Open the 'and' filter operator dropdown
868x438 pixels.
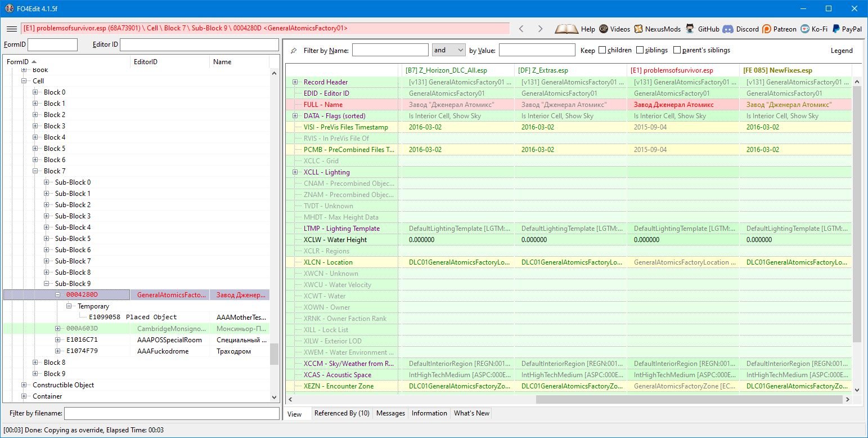pyautogui.click(x=448, y=50)
